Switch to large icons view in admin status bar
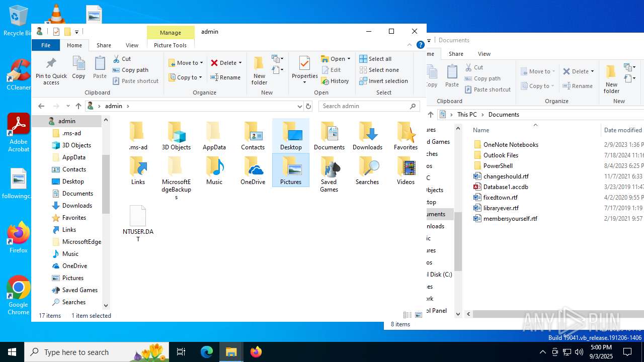Image resolution: width=644 pixels, height=362 pixels. tap(419, 315)
